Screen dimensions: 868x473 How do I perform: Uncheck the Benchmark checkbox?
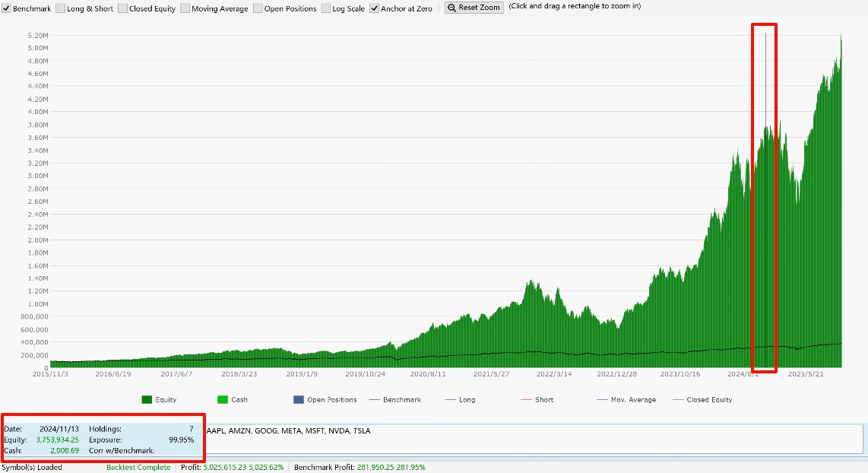[7, 8]
